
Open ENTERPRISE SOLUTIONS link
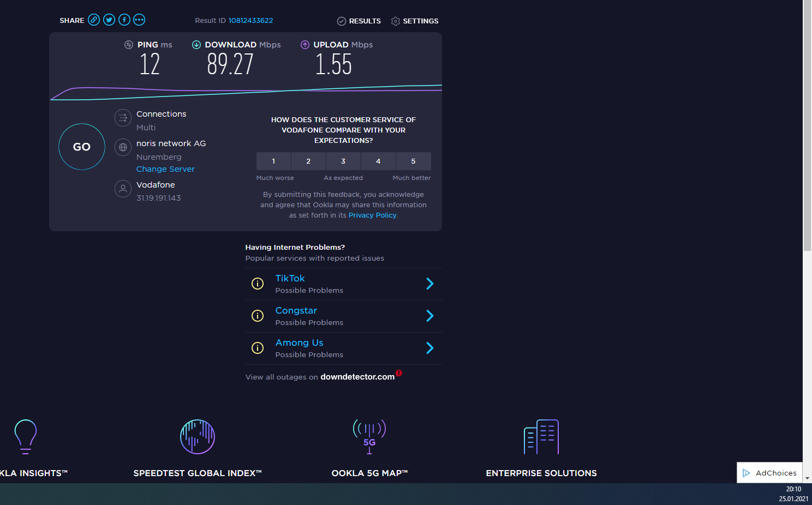(x=541, y=473)
